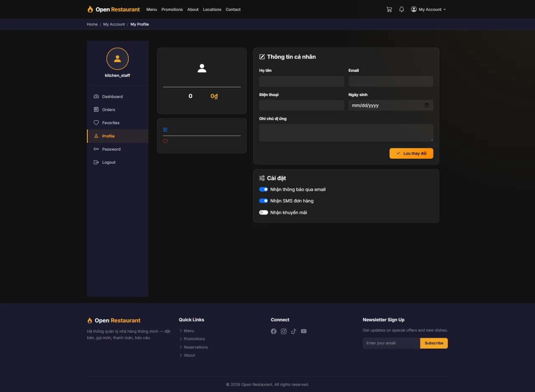Open the About nav item in header
The width and height of the screenshot is (535, 392).
coord(193,9)
